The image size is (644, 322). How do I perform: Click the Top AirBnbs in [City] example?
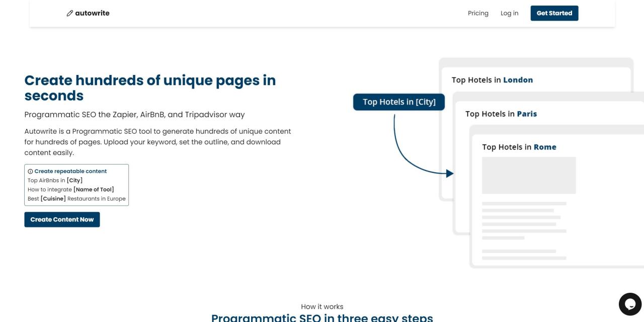[55, 180]
